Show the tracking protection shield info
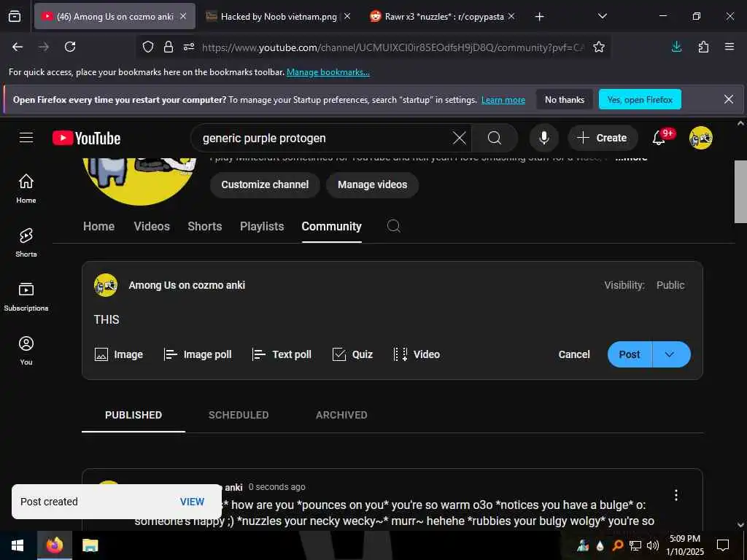 click(x=148, y=47)
